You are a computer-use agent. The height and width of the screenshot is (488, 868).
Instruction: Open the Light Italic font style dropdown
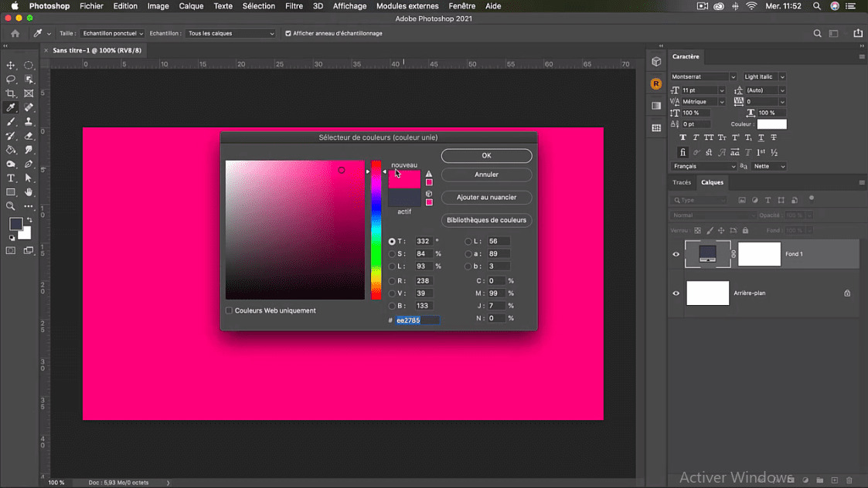pyautogui.click(x=764, y=77)
